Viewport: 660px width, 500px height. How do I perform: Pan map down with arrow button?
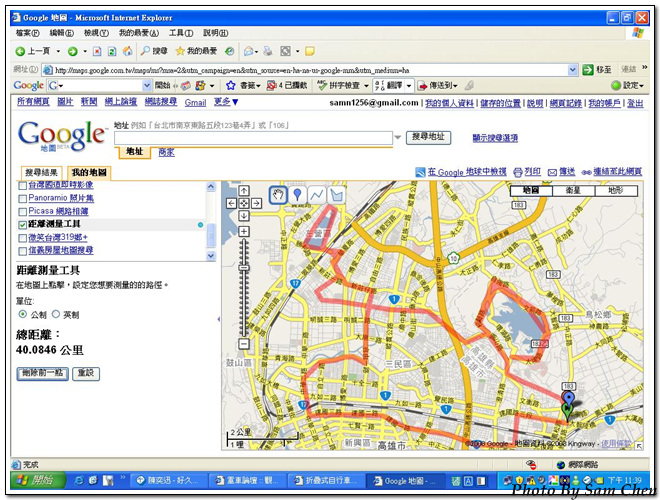pyautogui.click(x=244, y=216)
